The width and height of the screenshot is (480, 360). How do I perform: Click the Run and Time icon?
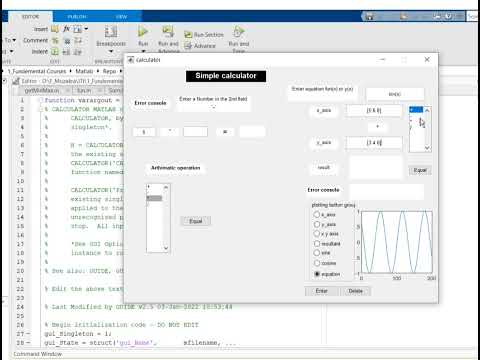(239, 32)
